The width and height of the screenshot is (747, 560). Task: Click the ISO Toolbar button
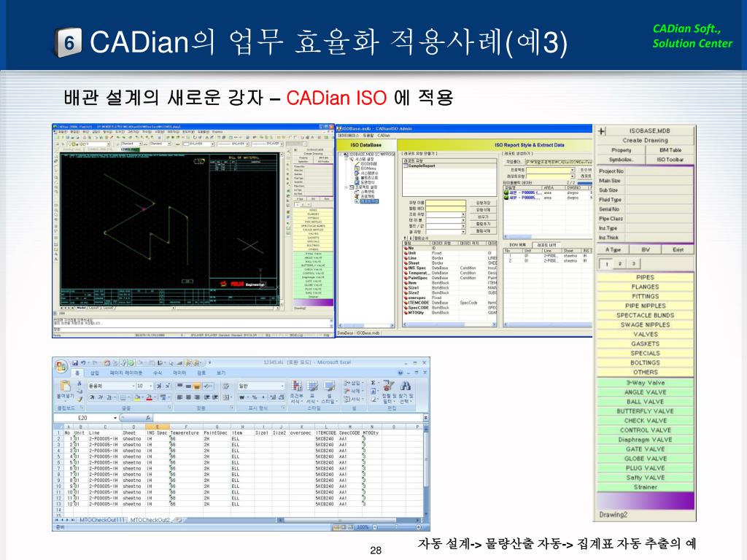(670, 160)
